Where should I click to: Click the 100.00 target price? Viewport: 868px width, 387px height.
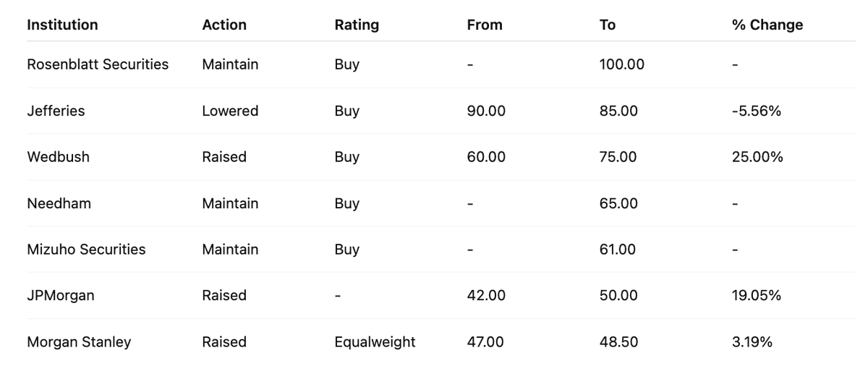[622, 64]
